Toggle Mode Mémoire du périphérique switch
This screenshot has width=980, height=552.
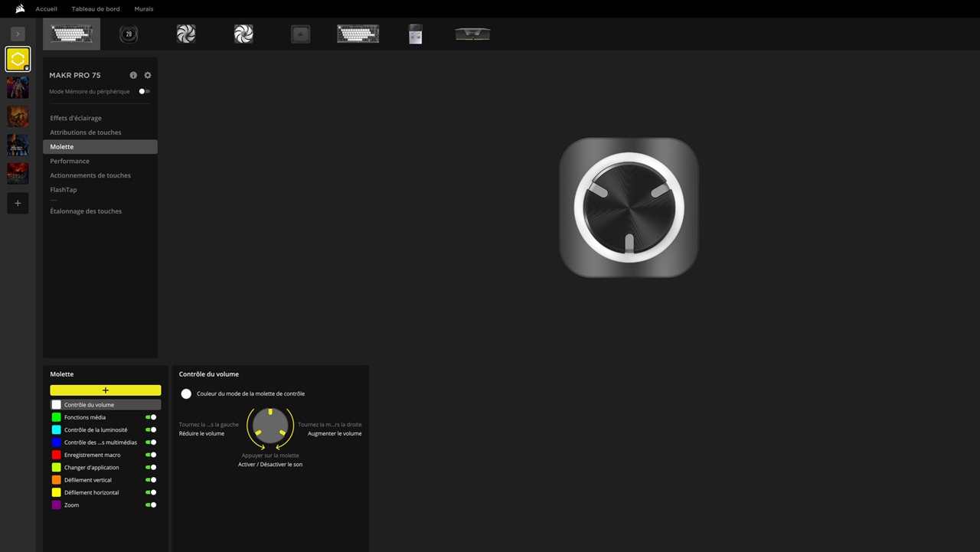click(x=144, y=92)
